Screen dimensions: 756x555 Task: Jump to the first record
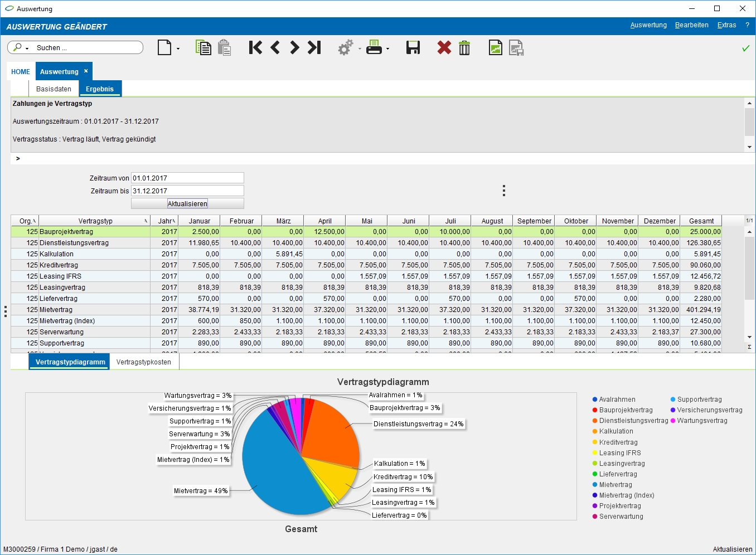coord(255,48)
